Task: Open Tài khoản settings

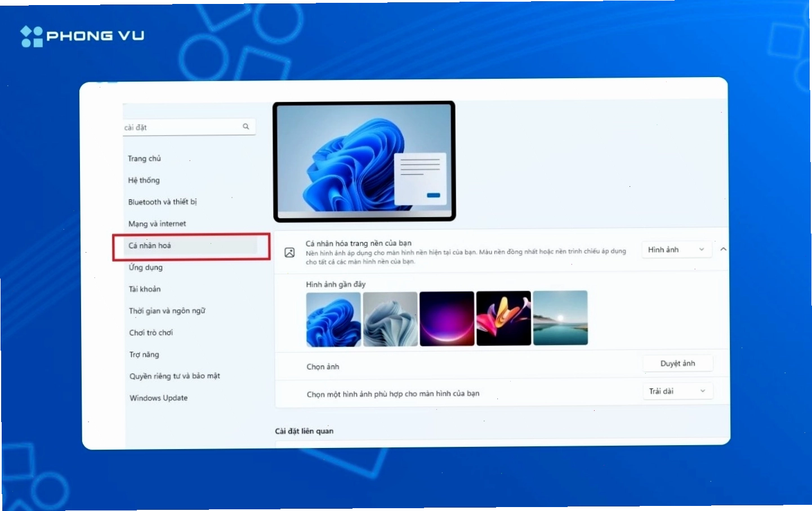Action: (x=145, y=289)
